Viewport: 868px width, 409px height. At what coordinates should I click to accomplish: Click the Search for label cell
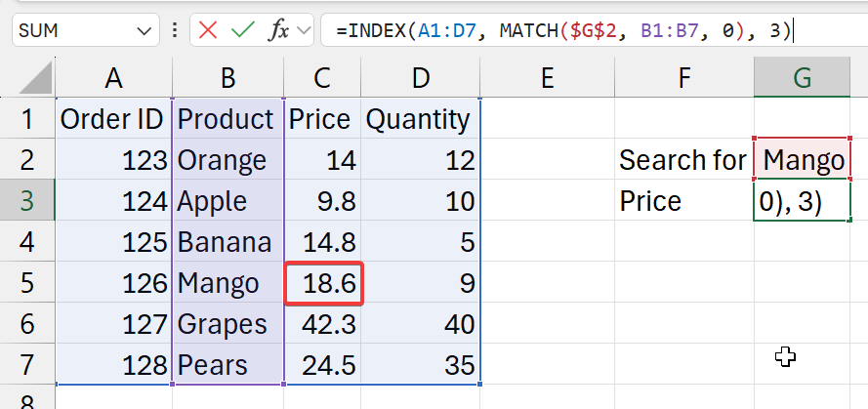682,159
